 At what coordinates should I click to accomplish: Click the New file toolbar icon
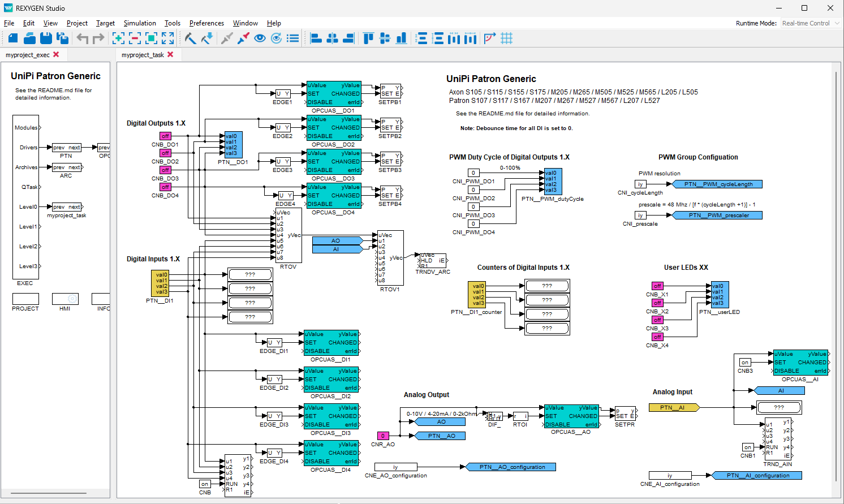click(12, 38)
